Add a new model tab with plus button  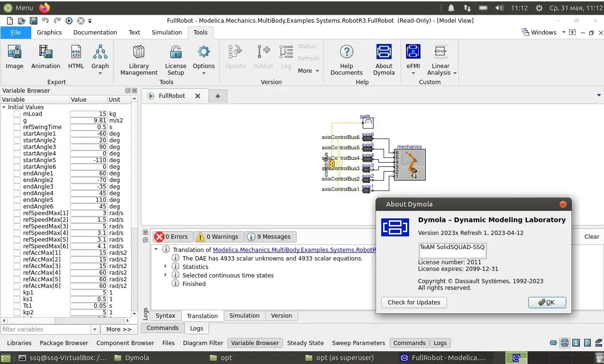218,96
